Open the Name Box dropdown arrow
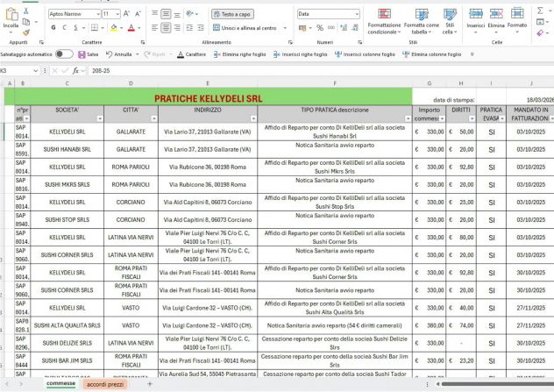 35,71
